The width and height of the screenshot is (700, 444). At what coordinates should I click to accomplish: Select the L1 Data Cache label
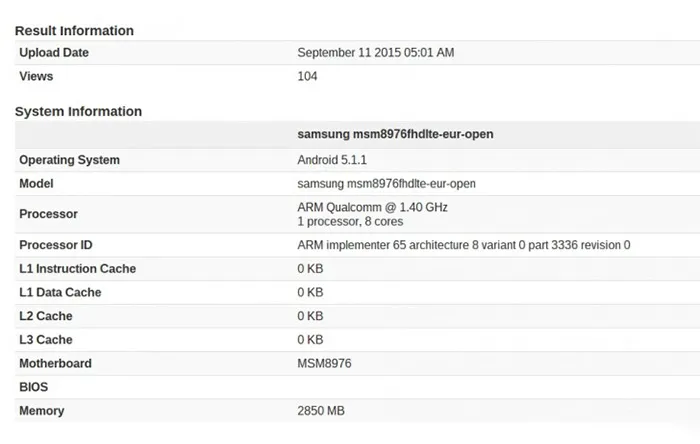tap(60, 293)
